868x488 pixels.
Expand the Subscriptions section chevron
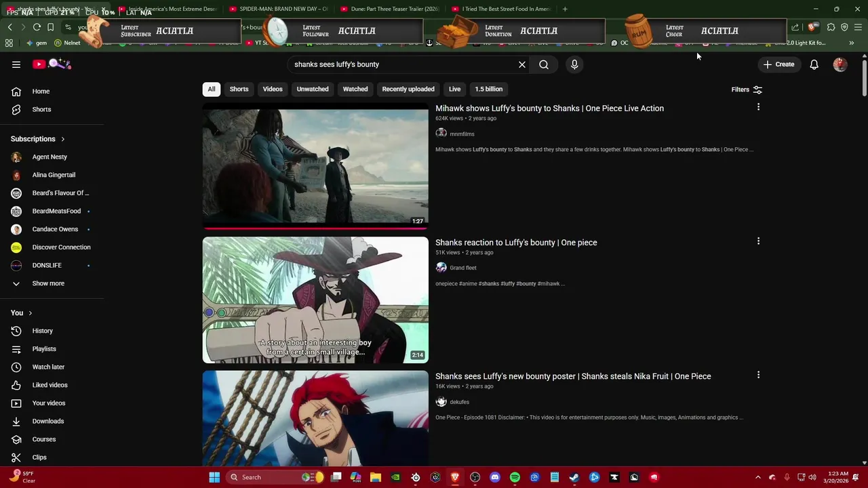click(63, 139)
